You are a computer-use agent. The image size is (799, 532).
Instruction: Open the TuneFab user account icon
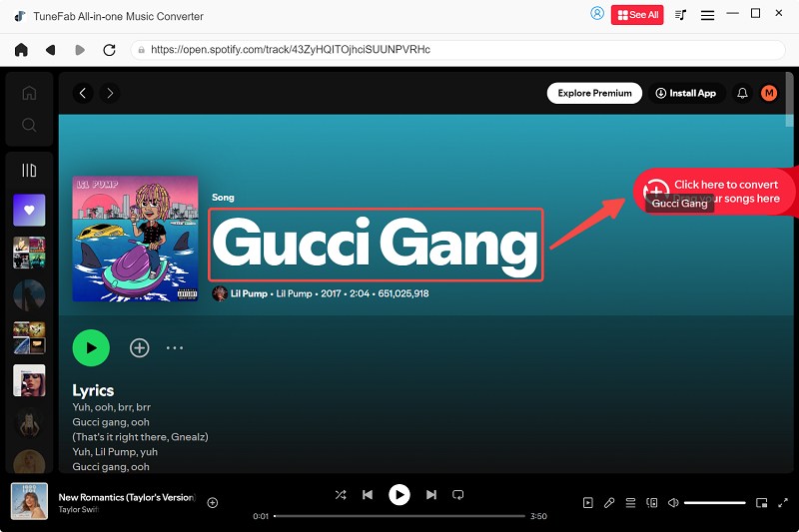click(x=597, y=14)
